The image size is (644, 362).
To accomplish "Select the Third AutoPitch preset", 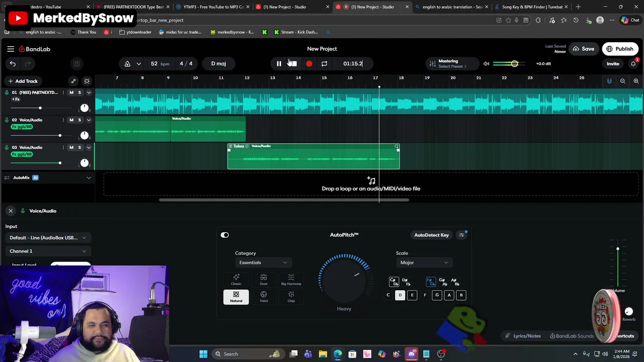I will click(264, 297).
